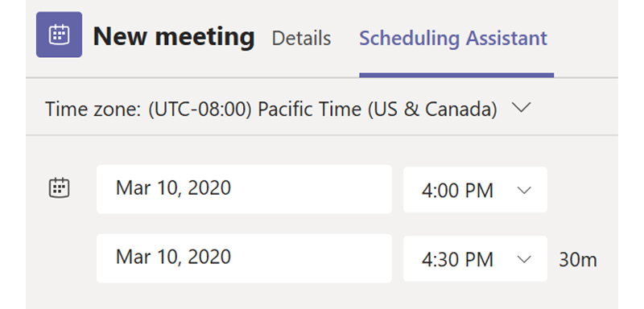This screenshot has width=644, height=309.
Task: Expand the time zone chevron
Action: click(522, 108)
